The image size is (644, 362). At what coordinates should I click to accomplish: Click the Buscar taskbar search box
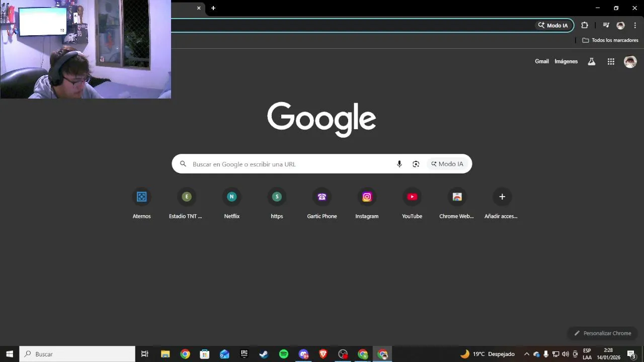coord(77,354)
